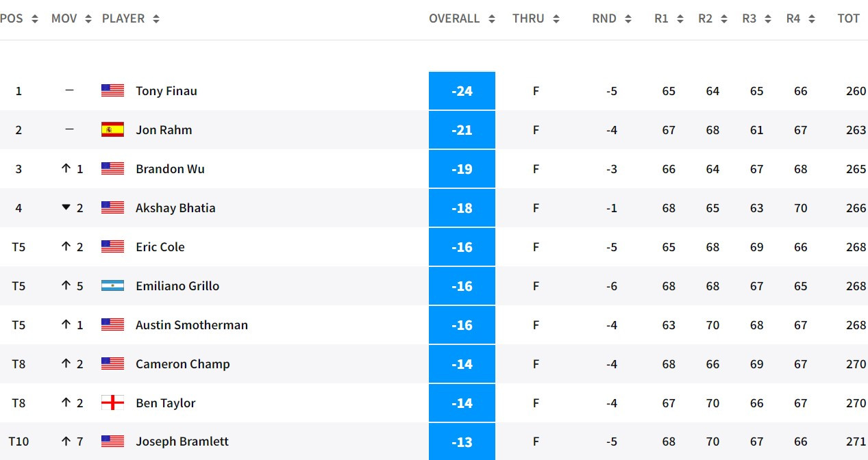This screenshot has height=460, width=868.
Task: Select Eric Cole's leaderboard row total 268
Action: [856, 246]
